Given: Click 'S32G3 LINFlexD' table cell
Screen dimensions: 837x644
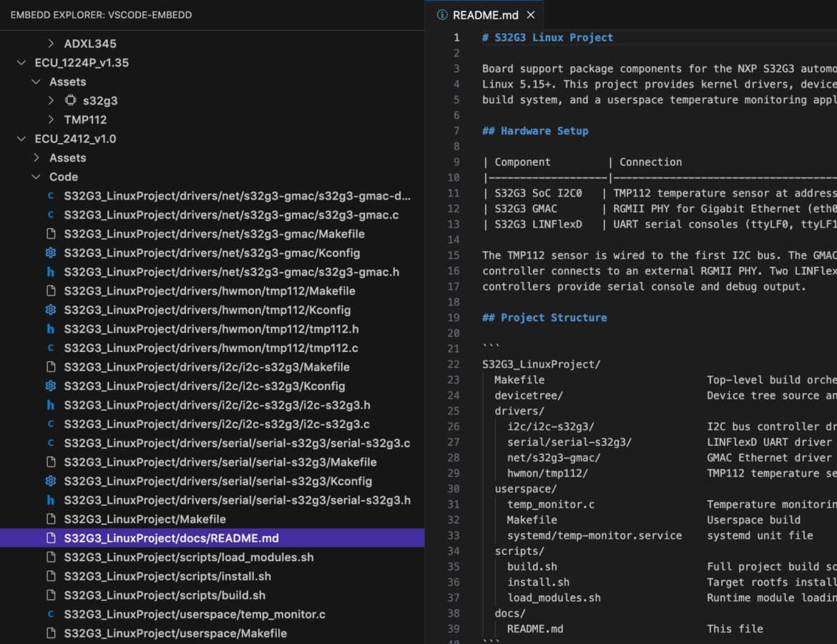Looking at the screenshot, I should click(538, 224).
